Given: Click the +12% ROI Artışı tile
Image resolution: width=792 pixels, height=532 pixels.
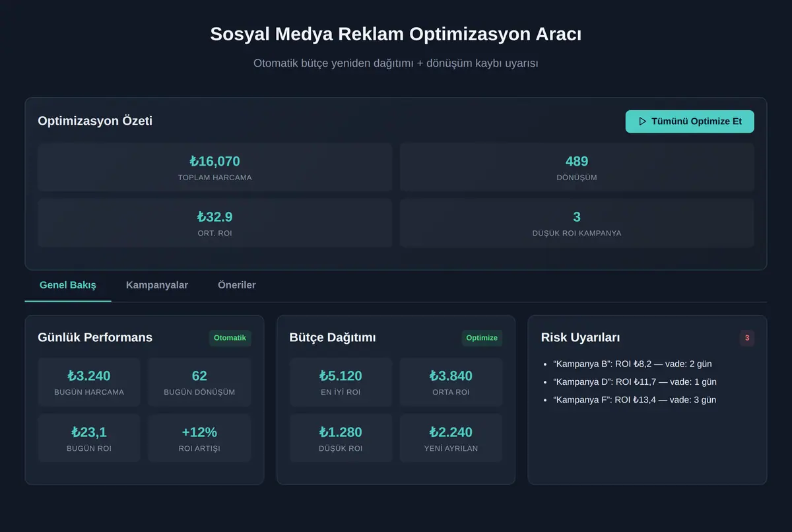Looking at the screenshot, I should (199, 438).
